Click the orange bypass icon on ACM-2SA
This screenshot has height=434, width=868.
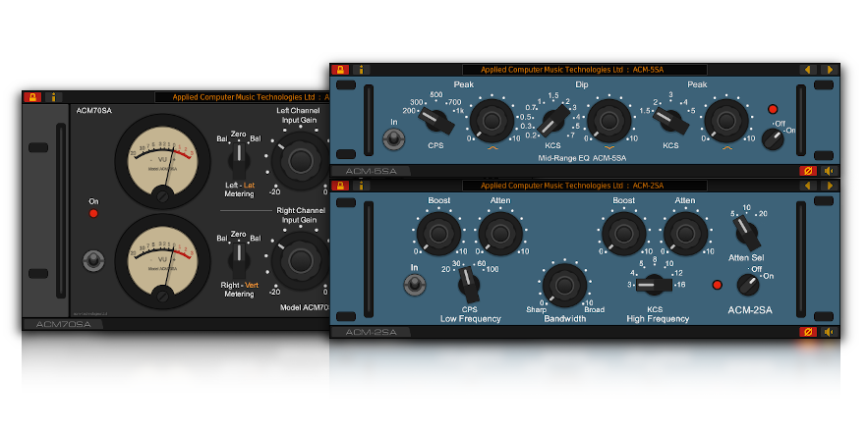[x=808, y=332]
